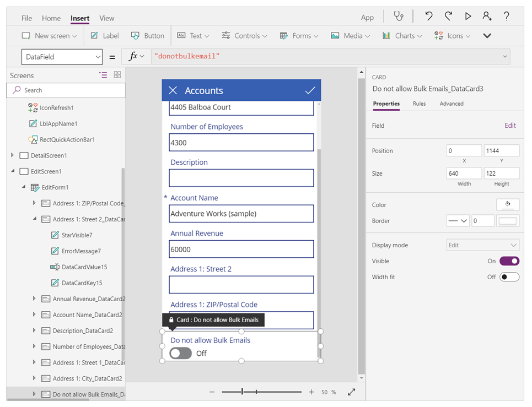The height and width of the screenshot is (407, 532).
Task: Click the Redo arrow icon
Action: click(x=448, y=17)
